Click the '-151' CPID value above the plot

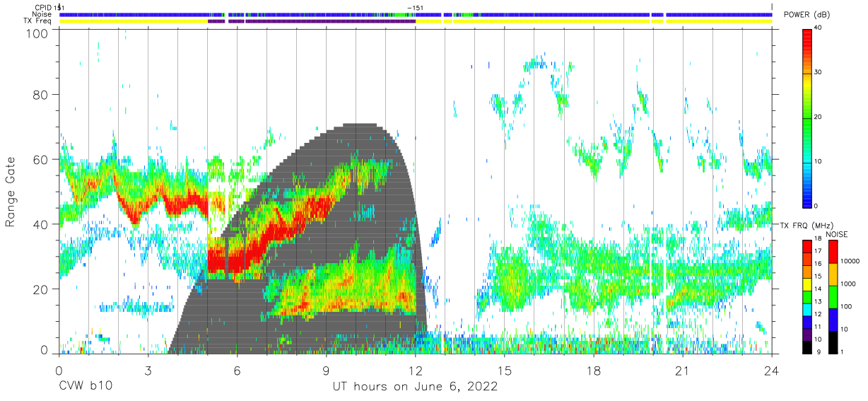pos(416,8)
